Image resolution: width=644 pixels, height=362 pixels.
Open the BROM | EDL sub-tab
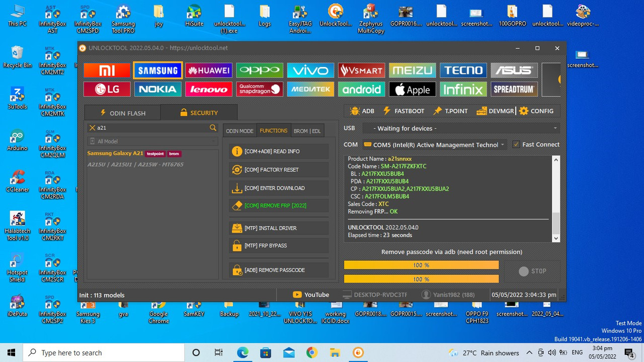click(307, 131)
